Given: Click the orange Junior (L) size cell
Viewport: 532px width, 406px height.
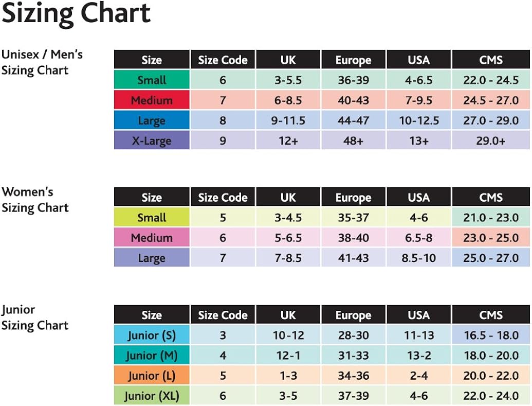Looking at the screenshot, I should [152, 376].
